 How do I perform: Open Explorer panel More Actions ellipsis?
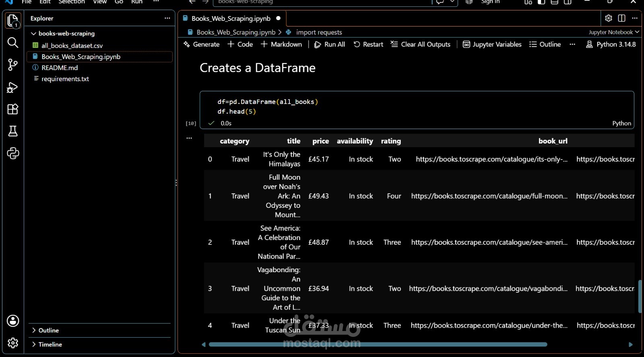coord(167,18)
